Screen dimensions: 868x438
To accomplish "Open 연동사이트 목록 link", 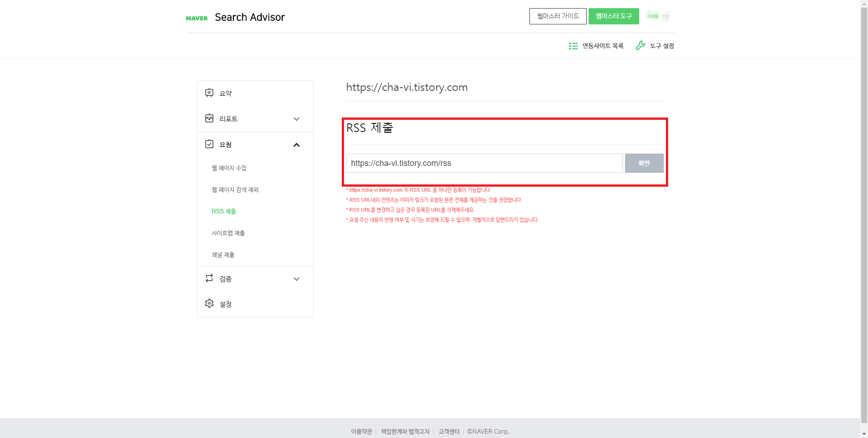I will (x=603, y=46).
